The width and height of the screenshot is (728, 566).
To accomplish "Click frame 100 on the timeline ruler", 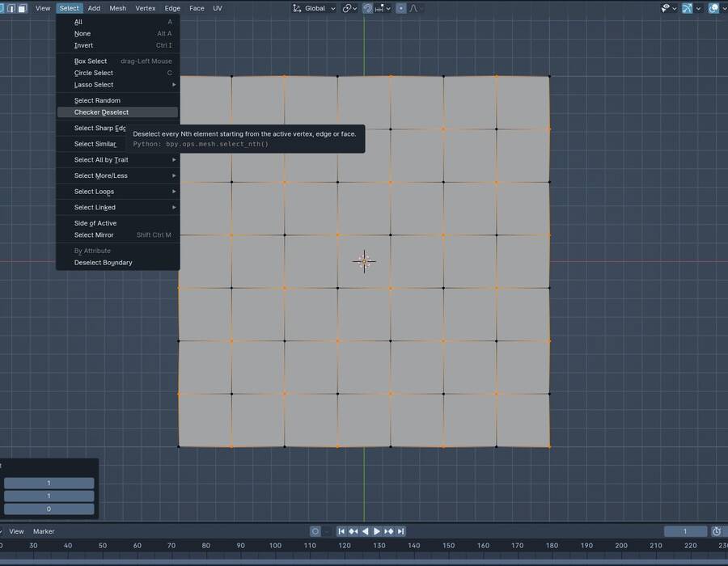I will click(x=275, y=546).
